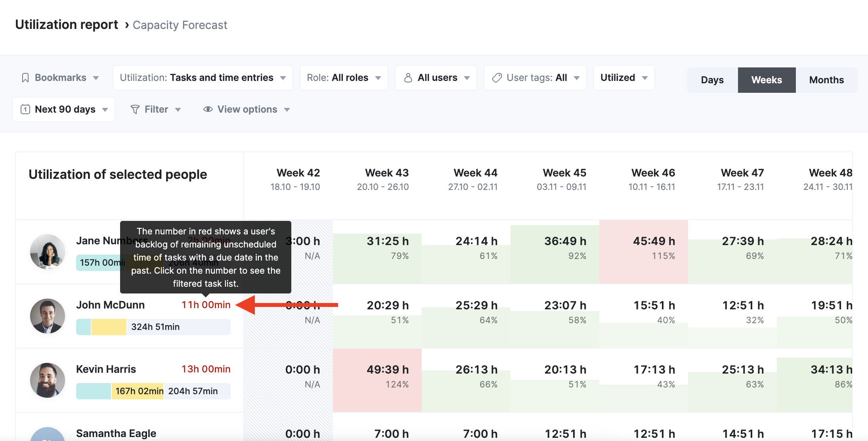This screenshot has height=441, width=868.
Task: Click Kevin Harris's teal utilization bar segment
Action: point(94,391)
